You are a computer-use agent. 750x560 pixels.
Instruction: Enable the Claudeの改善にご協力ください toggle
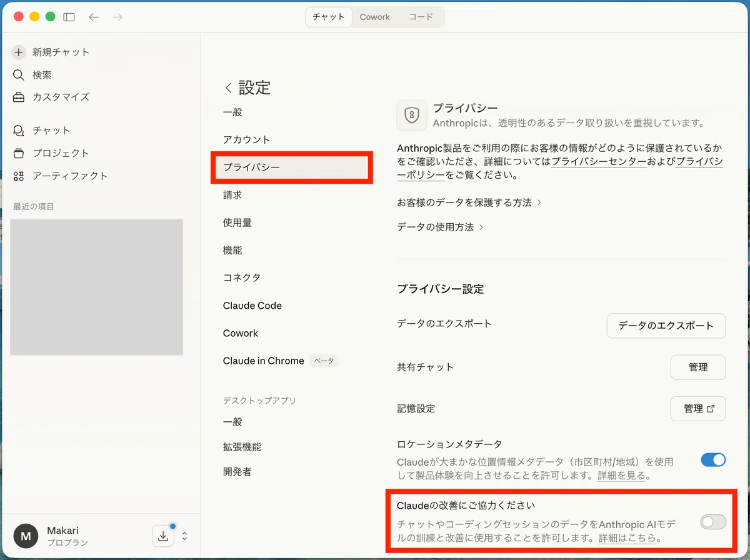[713, 521]
